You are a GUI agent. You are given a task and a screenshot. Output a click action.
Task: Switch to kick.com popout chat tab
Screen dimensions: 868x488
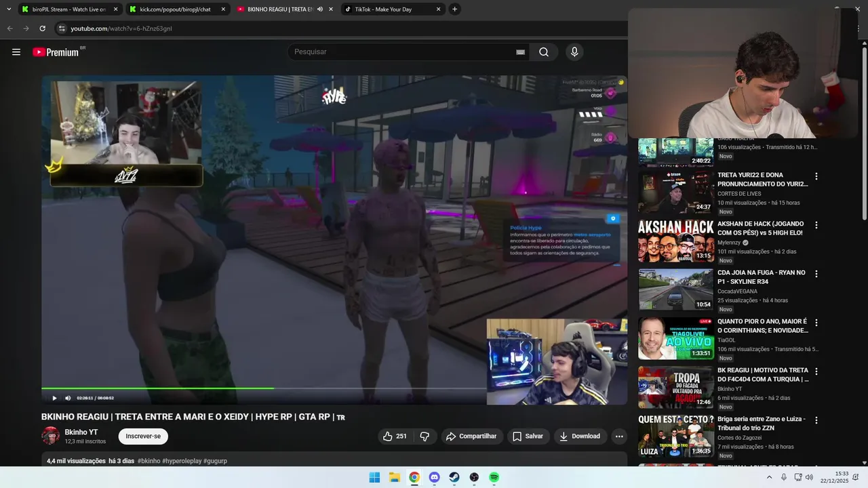pos(175,9)
